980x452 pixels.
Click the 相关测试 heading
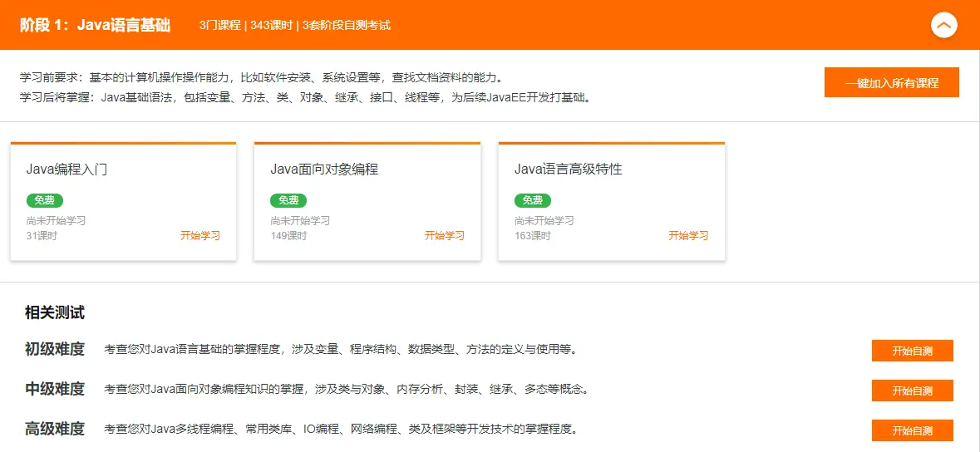(x=55, y=312)
